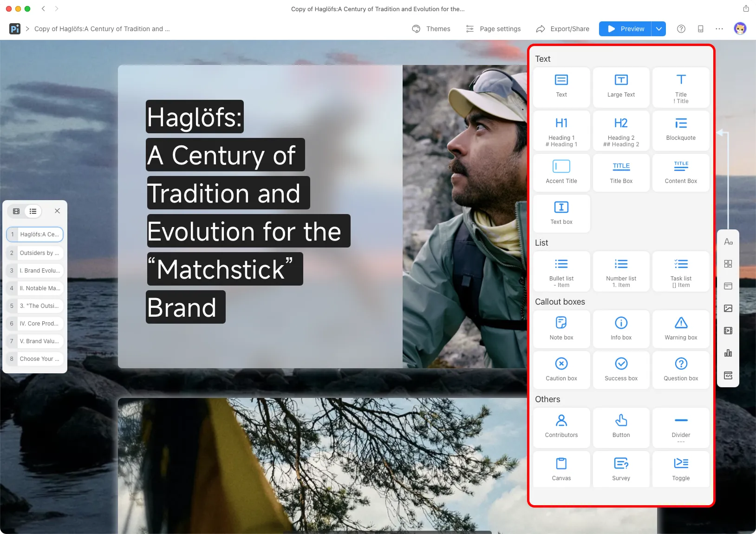Switch outline panel to thumbnail view
This screenshot has height=534, width=756.
coord(16,211)
